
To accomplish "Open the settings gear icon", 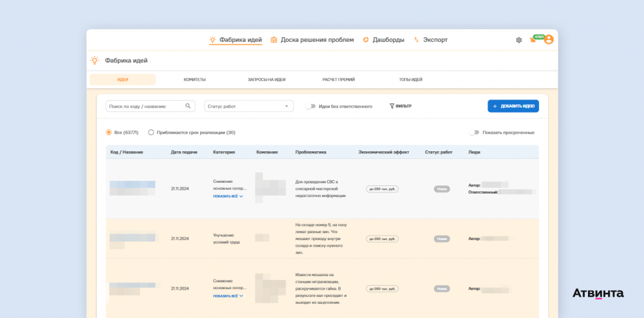I will (519, 40).
